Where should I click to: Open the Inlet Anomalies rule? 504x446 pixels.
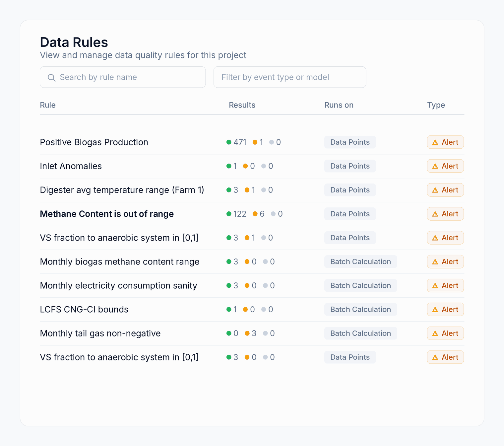click(x=71, y=166)
